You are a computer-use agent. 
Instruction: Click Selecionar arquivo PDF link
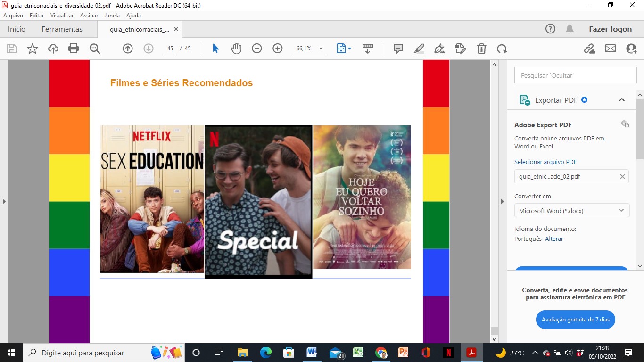click(545, 162)
